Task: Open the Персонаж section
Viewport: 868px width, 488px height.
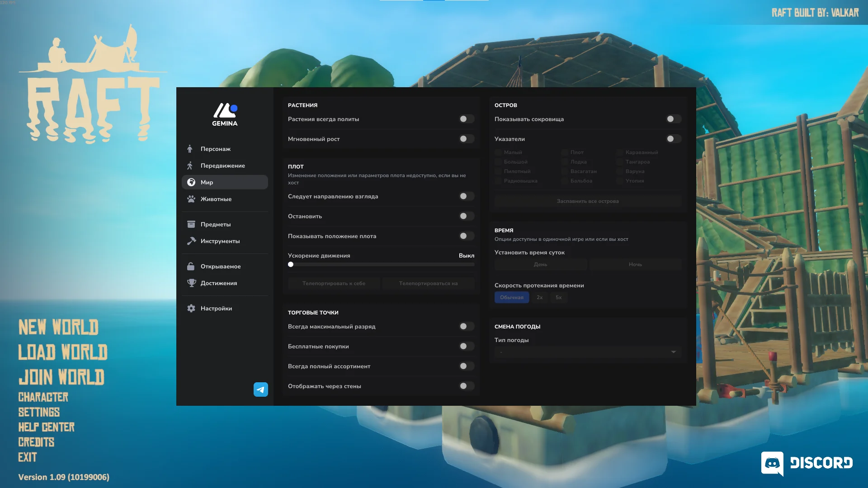Action: coord(225,149)
